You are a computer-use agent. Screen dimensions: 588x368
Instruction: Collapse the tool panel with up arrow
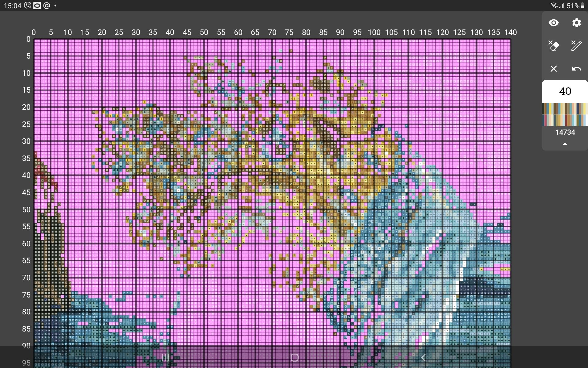[565, 144]
